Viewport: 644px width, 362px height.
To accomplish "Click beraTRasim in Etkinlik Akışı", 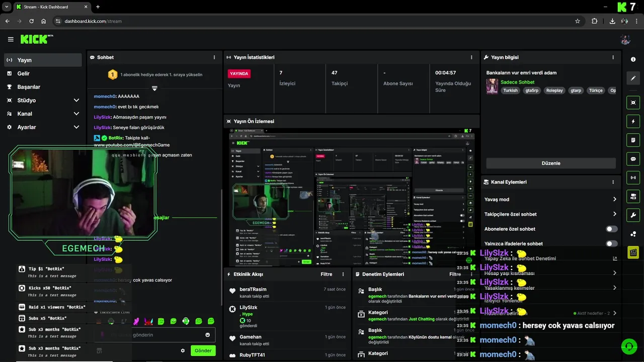I will [253, 289].
